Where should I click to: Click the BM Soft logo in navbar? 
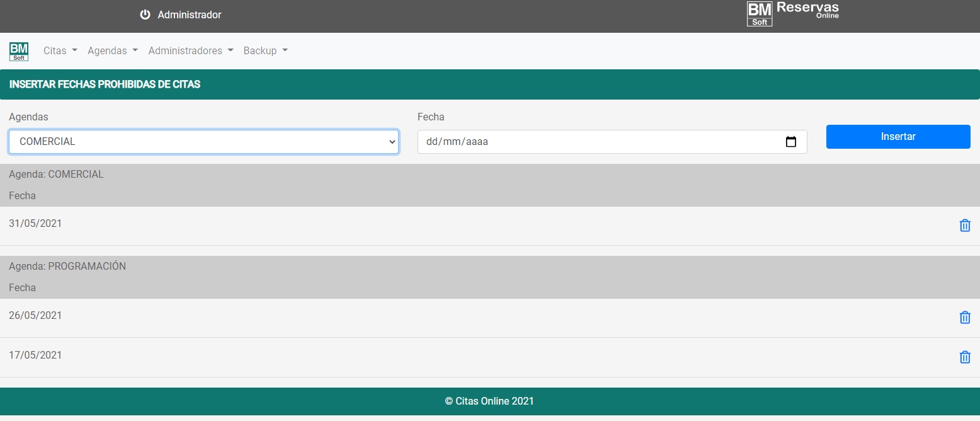click(x=19, y=51)
